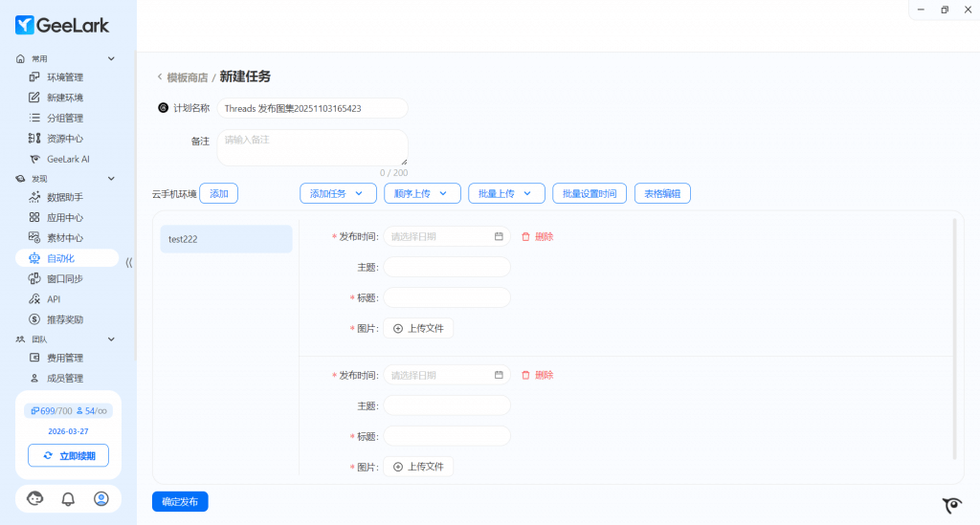Expand the 批量上传 dropdown
This screenshot has width=980, height=525.
(x=506, y=193)
